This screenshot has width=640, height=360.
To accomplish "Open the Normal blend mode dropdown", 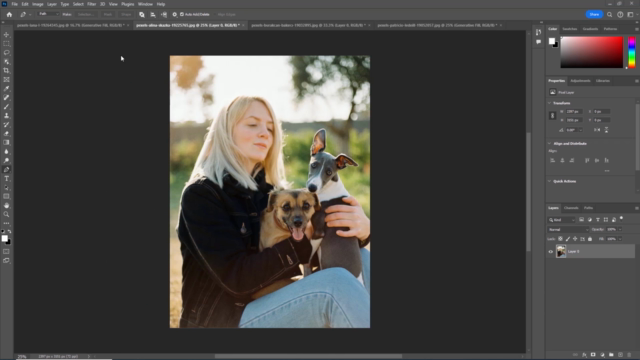I will (568, 229).
